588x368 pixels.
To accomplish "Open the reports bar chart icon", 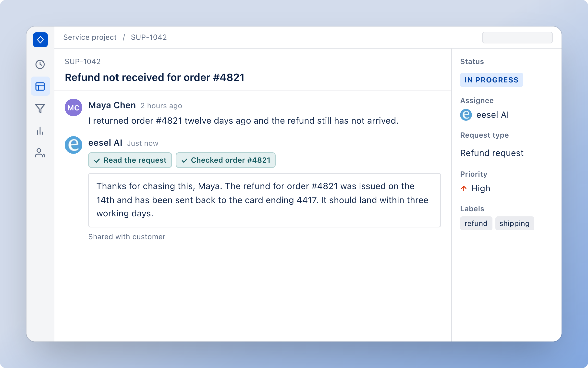I will pos(40,131).
